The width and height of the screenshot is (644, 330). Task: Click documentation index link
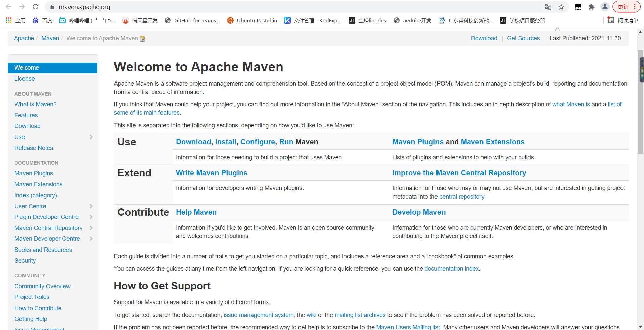point(452,269)
